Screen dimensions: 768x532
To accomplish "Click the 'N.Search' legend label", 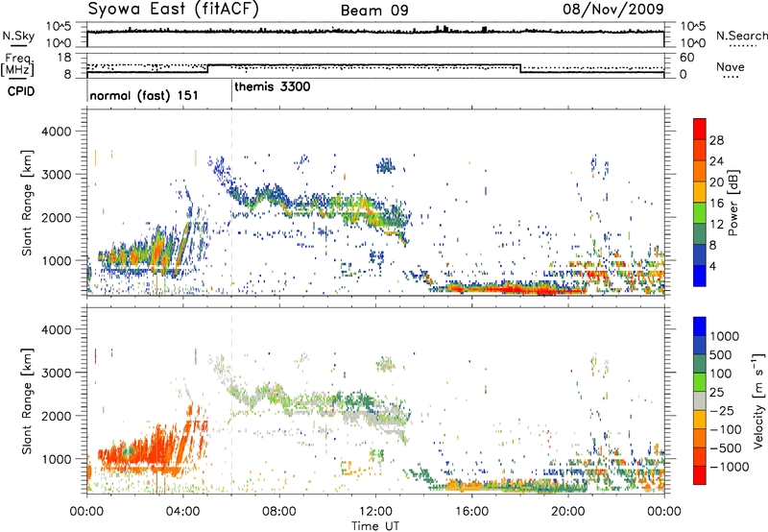I will pyautogui.click(x=741, y=36).
